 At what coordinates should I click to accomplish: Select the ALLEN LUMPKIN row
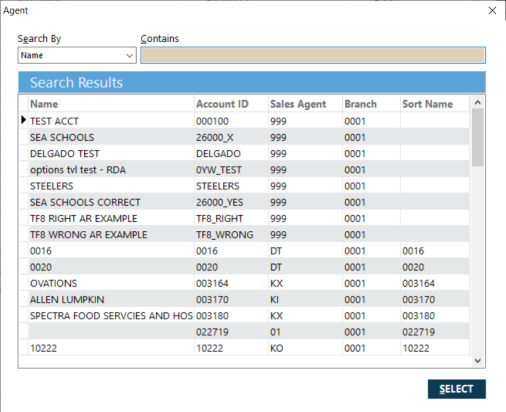pyautogui.click(x=249, y=300)
